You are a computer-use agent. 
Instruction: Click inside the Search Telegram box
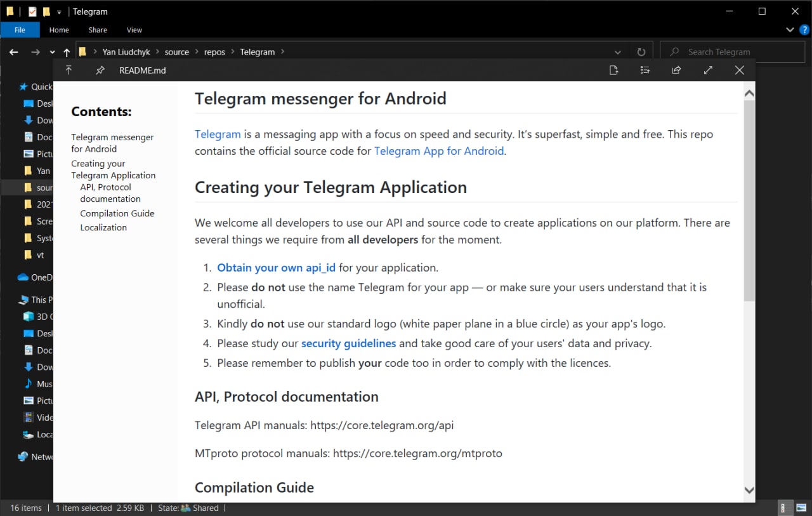pos(732,52)
